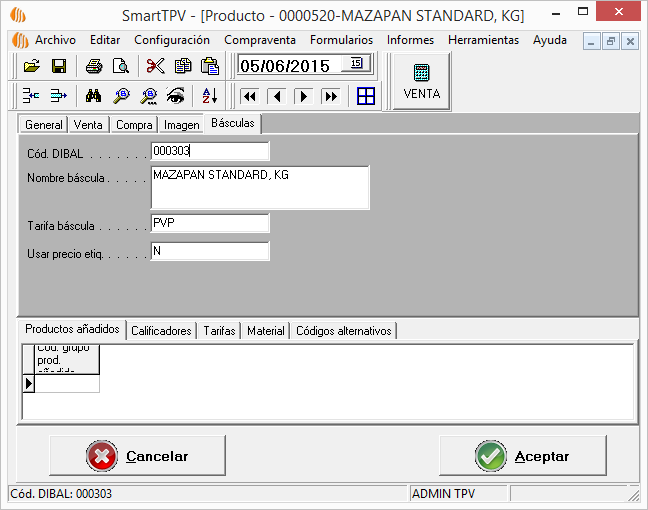
Task: Open the Ayuda menu
Action: pyautogui.click(x=550, y=40)
